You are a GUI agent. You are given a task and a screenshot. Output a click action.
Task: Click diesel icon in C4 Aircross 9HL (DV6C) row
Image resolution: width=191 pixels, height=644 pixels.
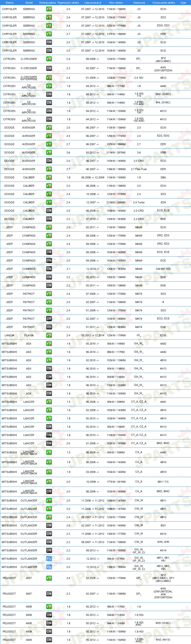point(49,102)
